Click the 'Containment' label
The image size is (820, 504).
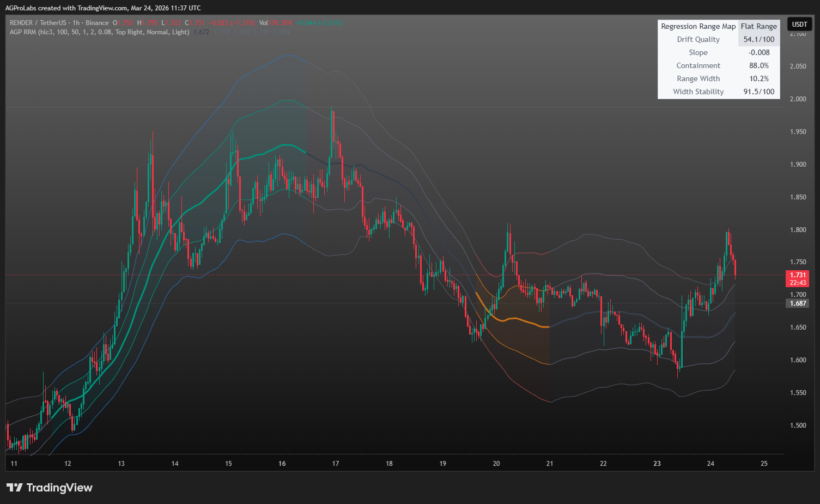[x=698, y=65]
